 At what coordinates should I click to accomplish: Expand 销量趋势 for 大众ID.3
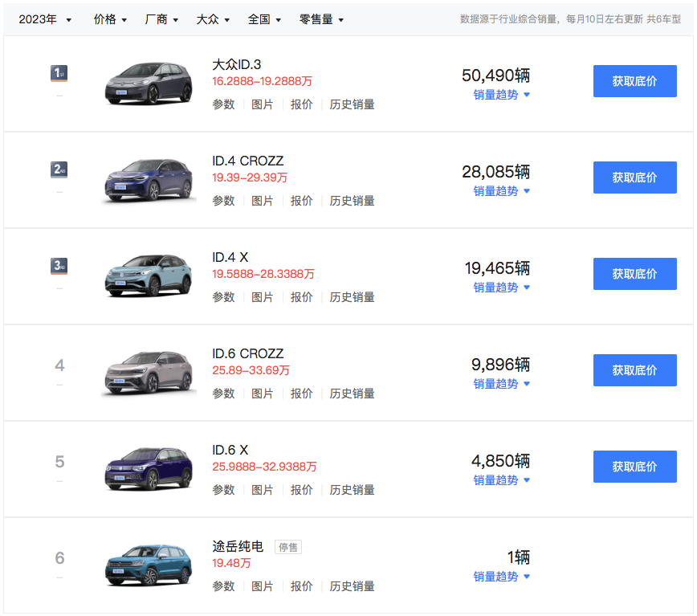click(501, 95)
